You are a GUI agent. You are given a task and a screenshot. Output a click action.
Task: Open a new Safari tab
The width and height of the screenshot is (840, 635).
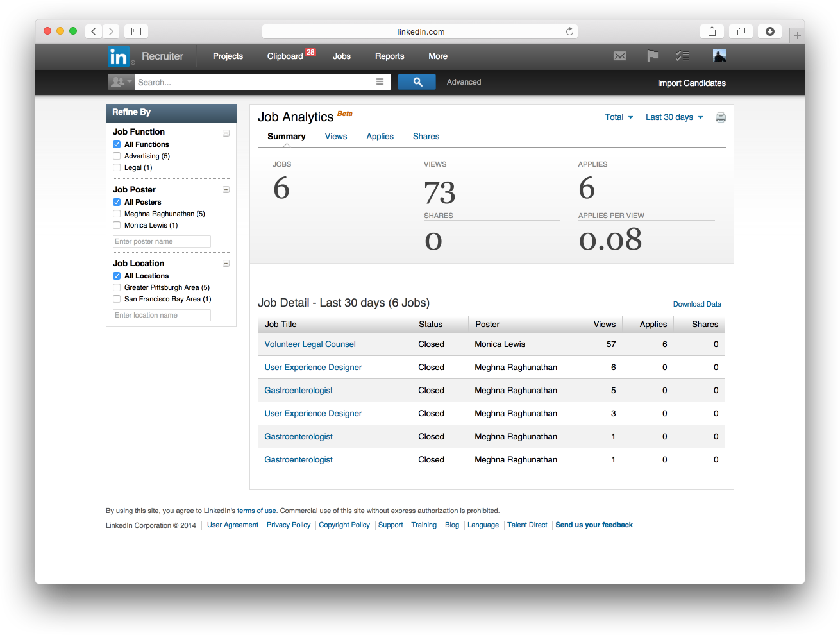point(797,35)
